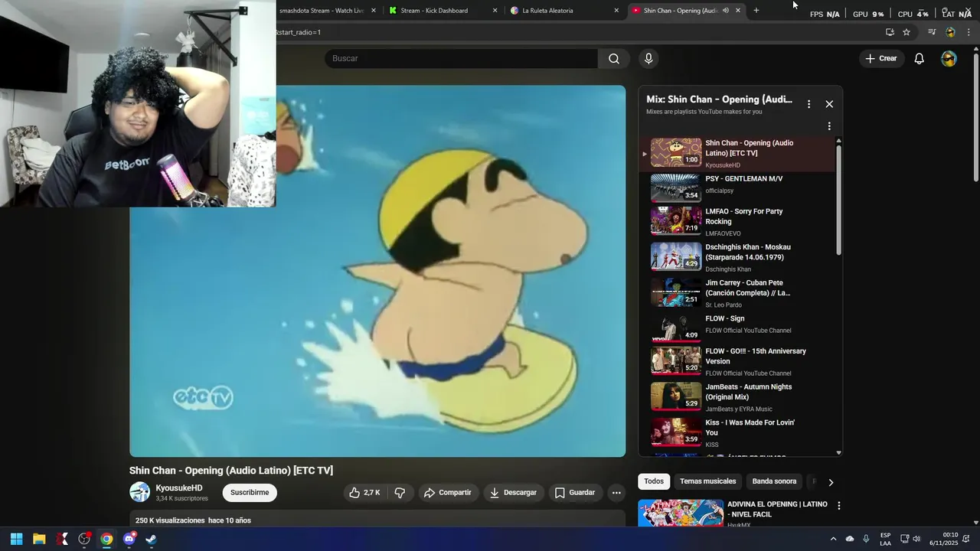980x551 pixels.
Task: Open the KyousukeHD channel name link
Action: [x=179, y=488]
